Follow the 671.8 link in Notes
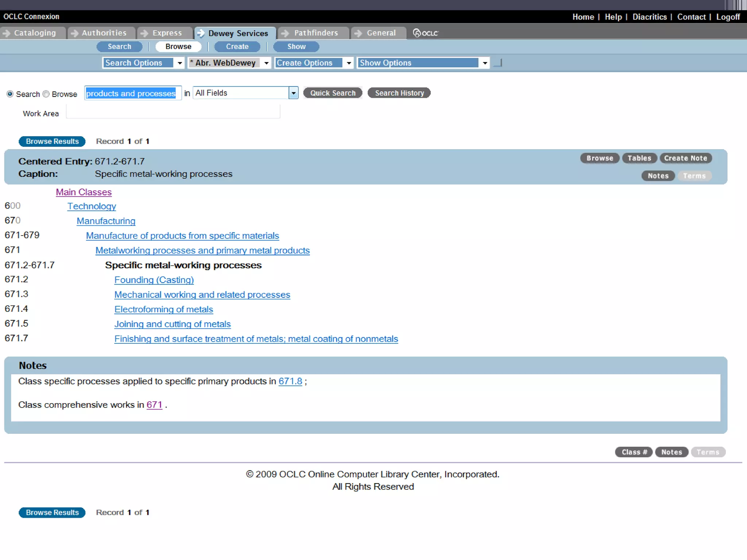 click(x=290, y=381)
